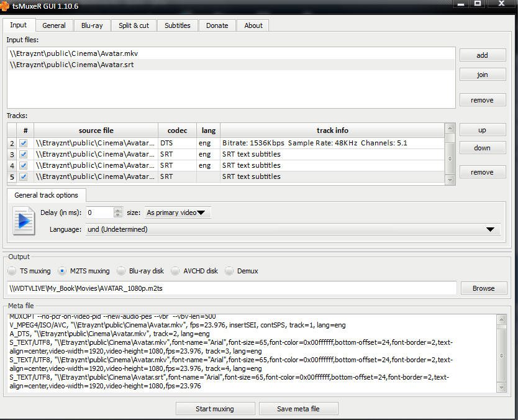Viewport: 518px width, 420px height.
Task: Disable track 5 subtitle checkbox
Action: (x=24, y=176)
